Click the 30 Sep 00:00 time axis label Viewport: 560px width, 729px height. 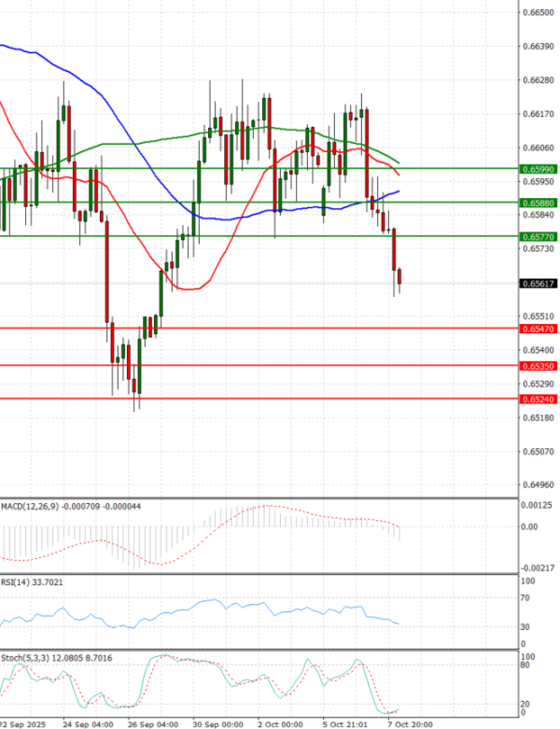click(x=217, y=722)
